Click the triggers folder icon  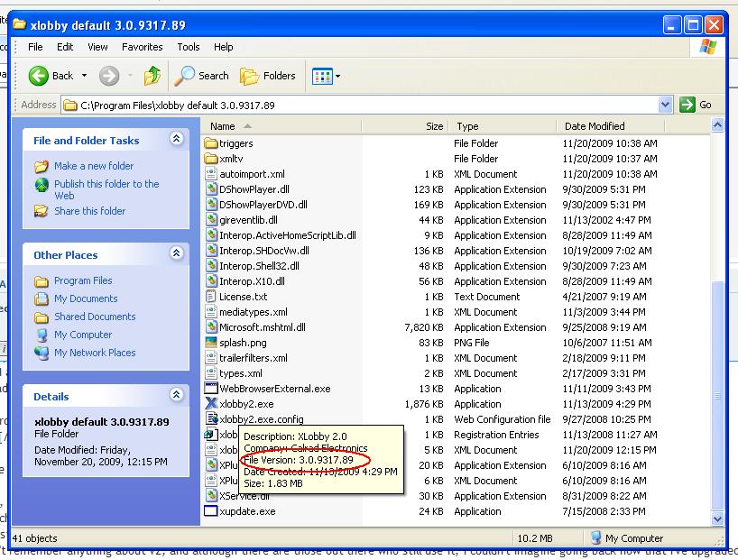tap(211, 143)
